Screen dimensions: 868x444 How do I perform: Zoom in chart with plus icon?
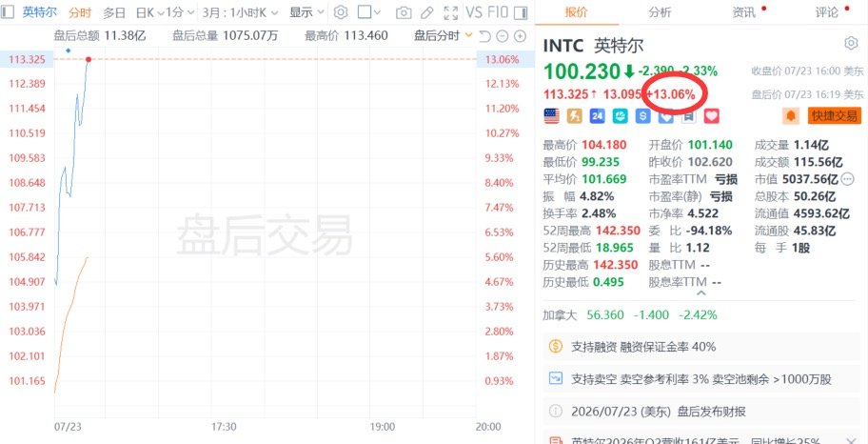[520, 36]
